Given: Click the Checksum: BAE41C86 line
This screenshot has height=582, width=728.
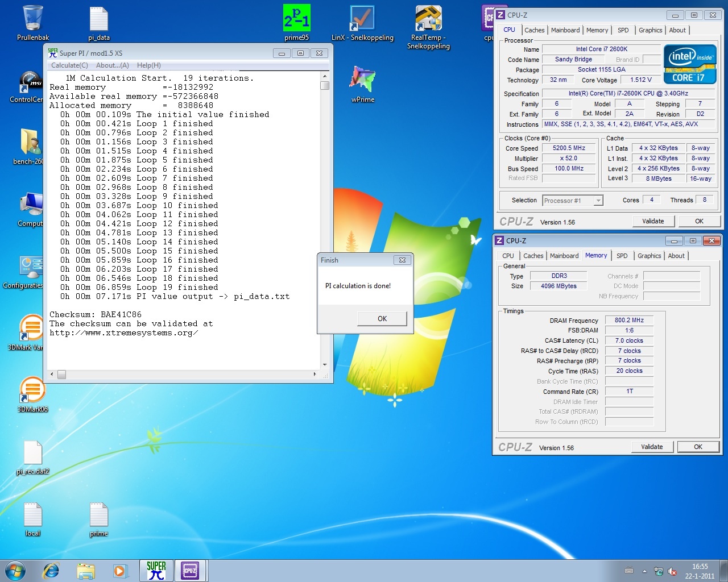Looking at the screenshot, I should click(x=96, y=314).
